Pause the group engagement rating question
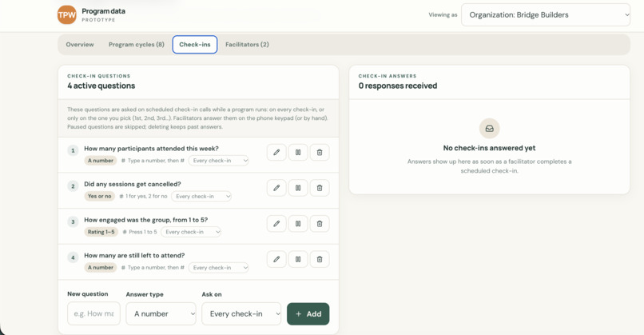This screenshot has height=335, width=644. pos(298,224)
